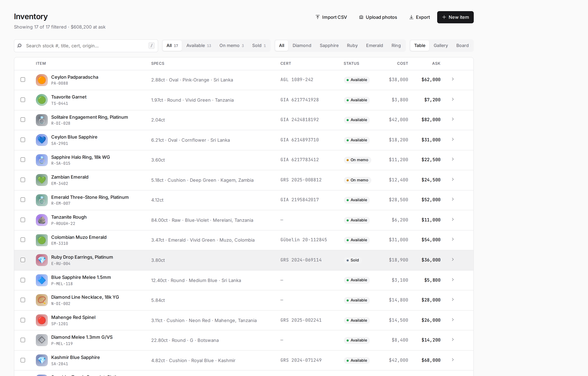Screen dimensions: 588x376
Task: Click cert number AGL 1089-242
Action: (297, 80)
